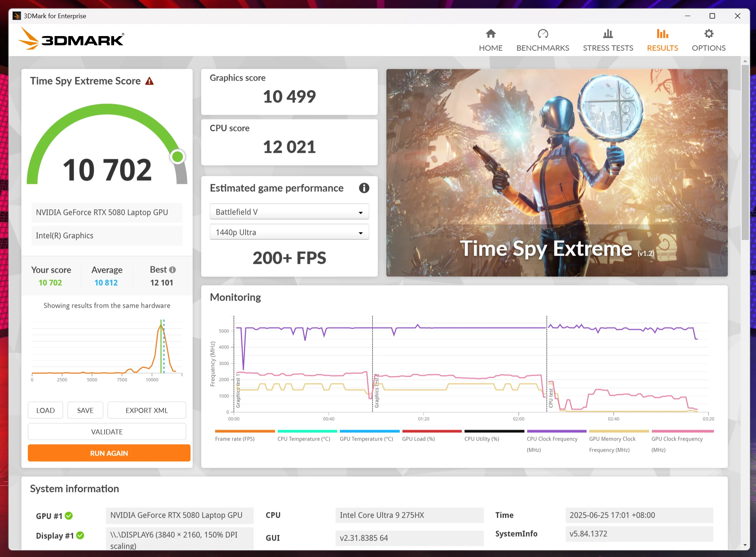This screenshot has height=557, width=756.
Task: Click the Estimated game performance info icon
Action: click(x=364, y=188)
